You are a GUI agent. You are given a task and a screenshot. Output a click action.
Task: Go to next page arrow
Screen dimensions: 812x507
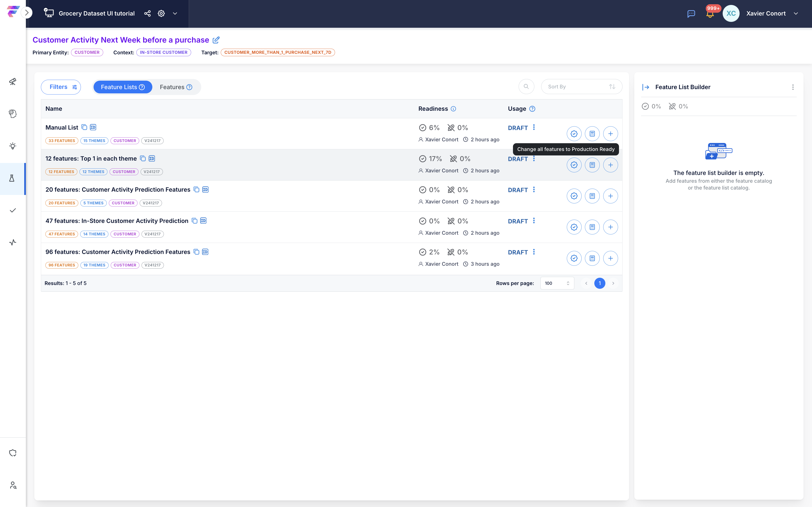click(x=613, y=283)
